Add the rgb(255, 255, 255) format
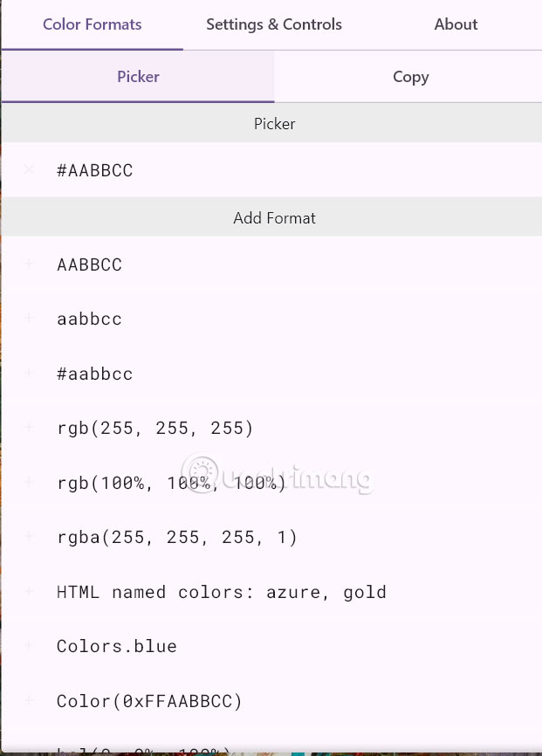Viewport: 542px width, 756px height. tap(29, 428)
